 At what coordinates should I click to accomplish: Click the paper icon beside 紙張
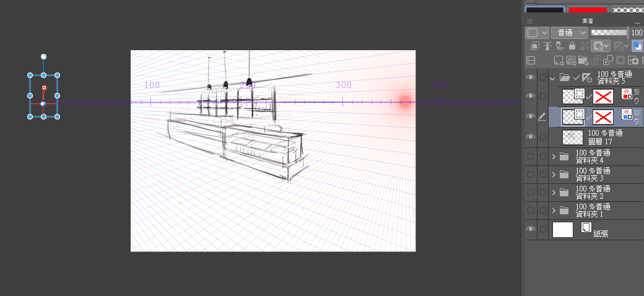[586, 227]
